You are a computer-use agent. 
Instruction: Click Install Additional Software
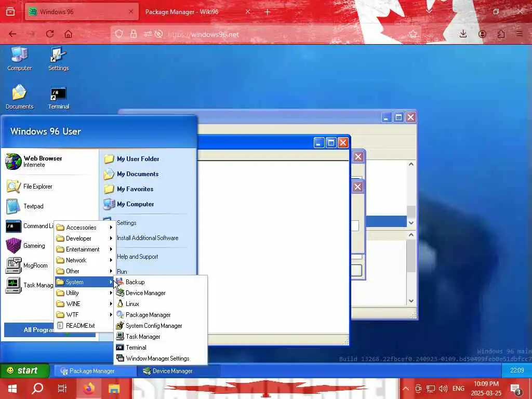point(147,238)
